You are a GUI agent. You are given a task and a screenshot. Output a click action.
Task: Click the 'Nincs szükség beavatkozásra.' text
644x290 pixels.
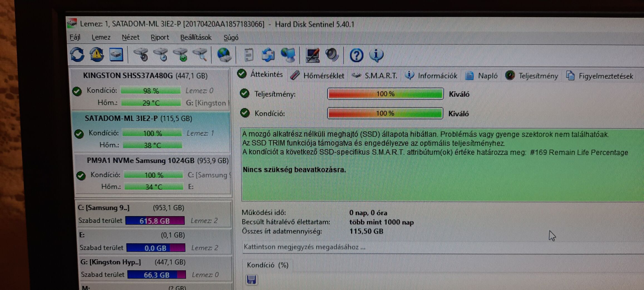pos(294,169)
